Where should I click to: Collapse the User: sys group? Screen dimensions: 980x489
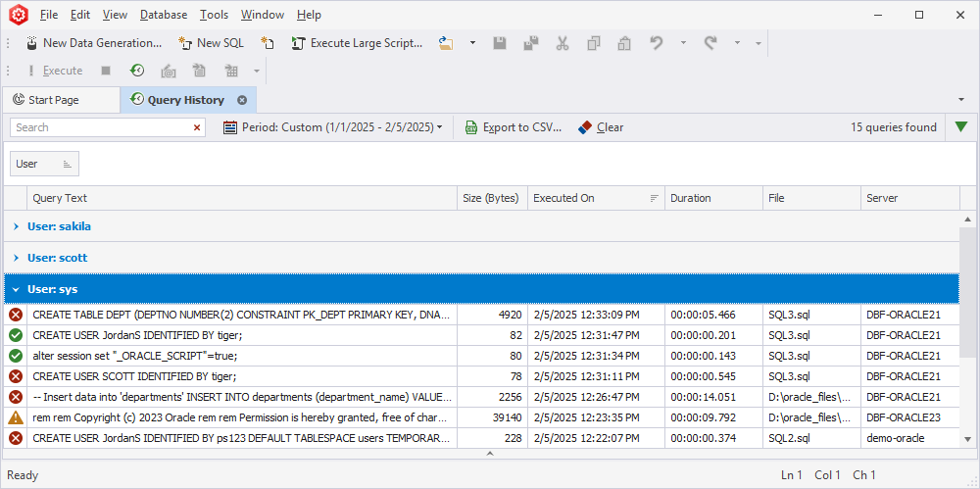pos(17,289)
